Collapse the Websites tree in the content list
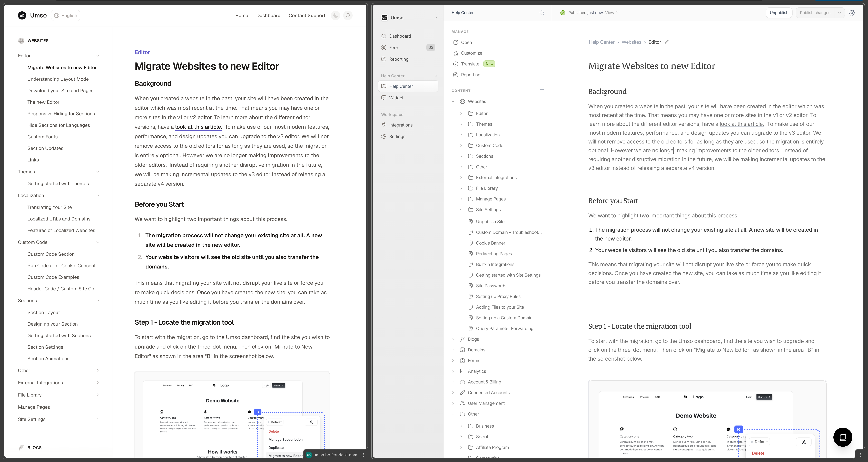868x462 pixels. click(x=453, y=101)
